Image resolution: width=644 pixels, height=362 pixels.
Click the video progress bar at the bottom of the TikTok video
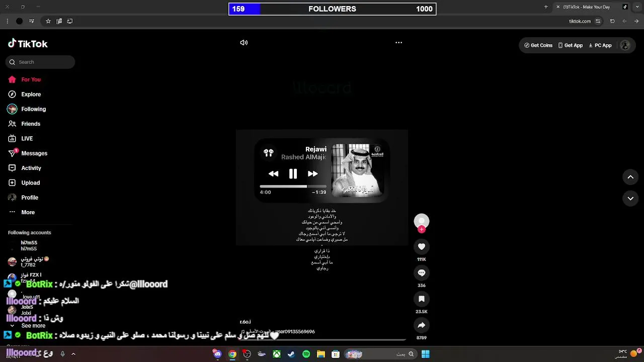pyautogui.click(x=322, y=340)
